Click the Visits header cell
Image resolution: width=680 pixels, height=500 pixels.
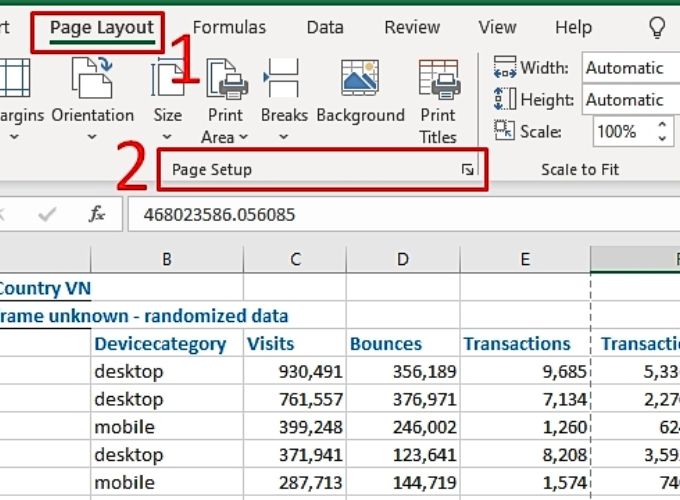pos(295,343)
